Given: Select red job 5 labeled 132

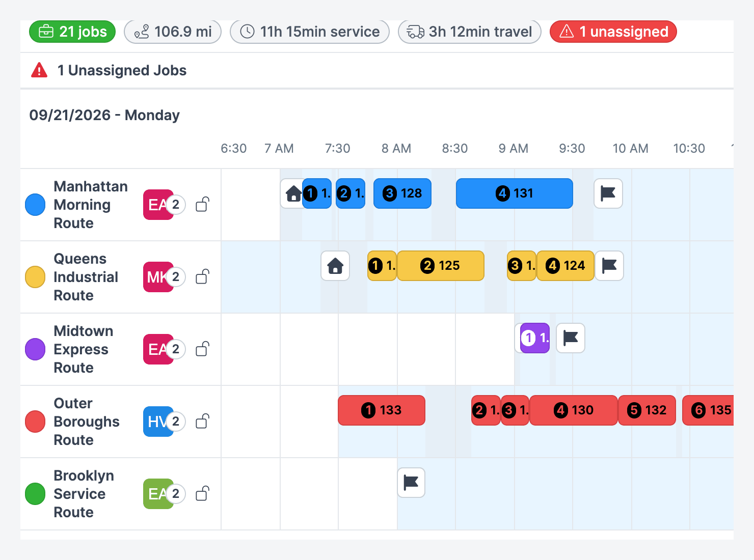Looking at the screenshot, I should 647,410.
